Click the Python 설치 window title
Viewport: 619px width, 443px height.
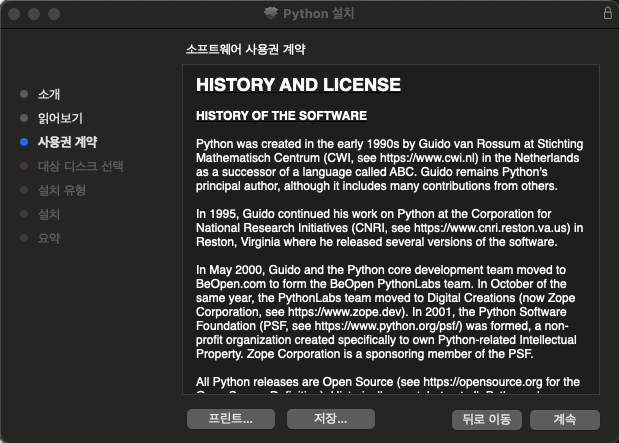tap(319, 13)
